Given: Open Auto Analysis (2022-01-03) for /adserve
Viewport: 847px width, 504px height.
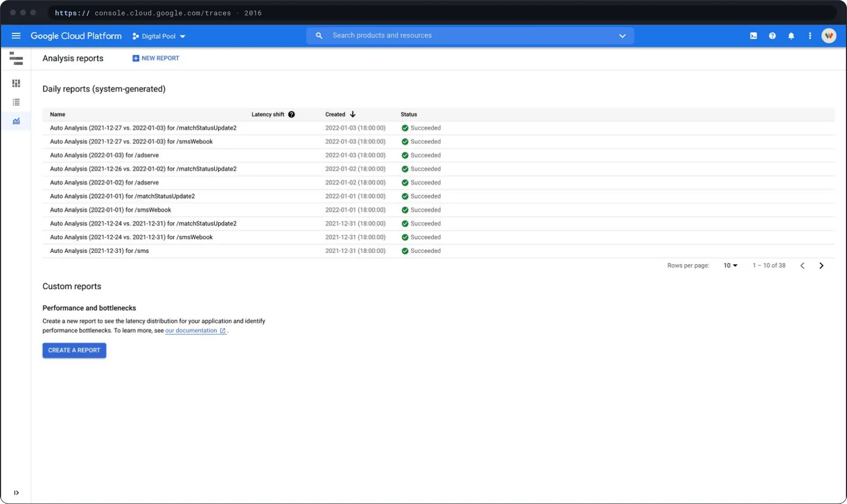Looking at the screenshot, I should point(104,155).
